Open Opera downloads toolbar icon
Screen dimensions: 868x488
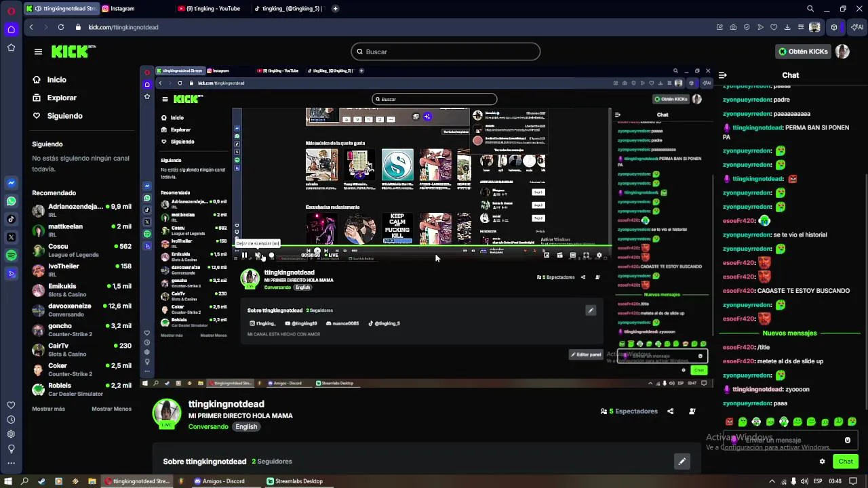pyautogui.click(x=787, y=27)
